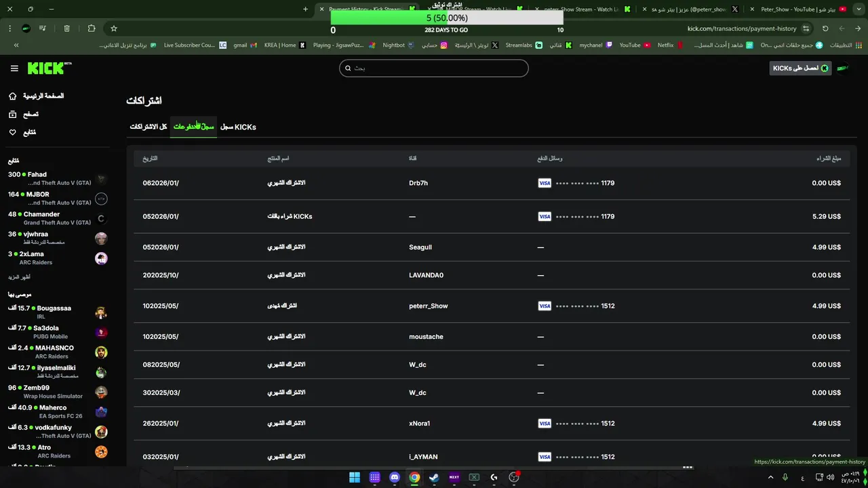Screen dimensions: 868x488
Task: Open Discord from the taskbar
Action: coord(395,477)
